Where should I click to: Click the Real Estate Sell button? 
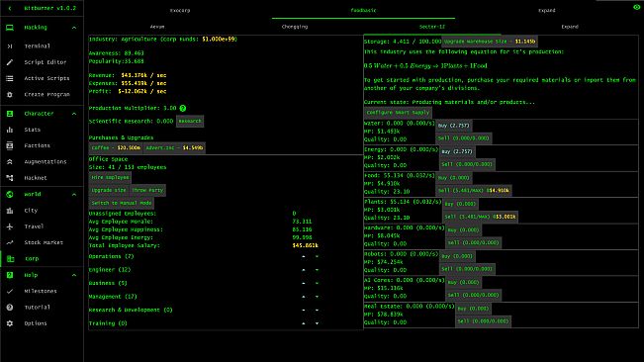483,321
